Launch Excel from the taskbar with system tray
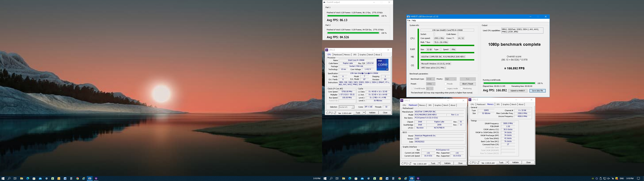This screenshot has width=644, height=181. click(374, 178)
